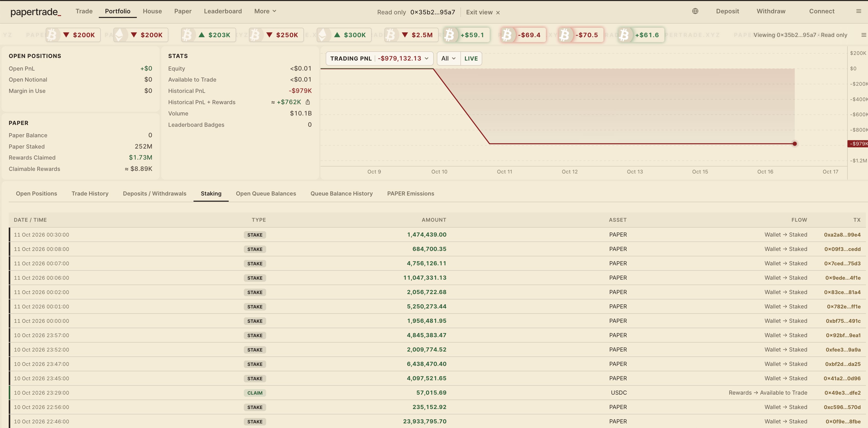868x428 pixels.
Task: Click the Connect button
Action: point(822,11)
